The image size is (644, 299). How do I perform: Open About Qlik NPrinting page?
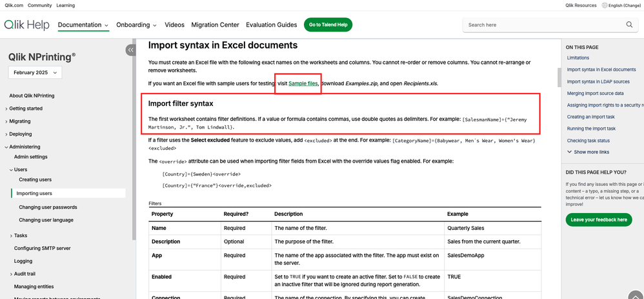32,96
